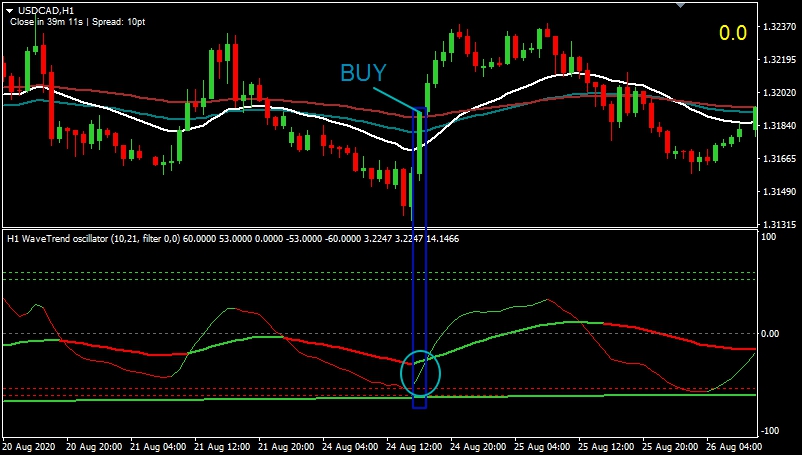Image resolution: width=802 pixels, height=455 pixels.
Task: Click the 1.32370 price axis label
Action: coord(780,26)
